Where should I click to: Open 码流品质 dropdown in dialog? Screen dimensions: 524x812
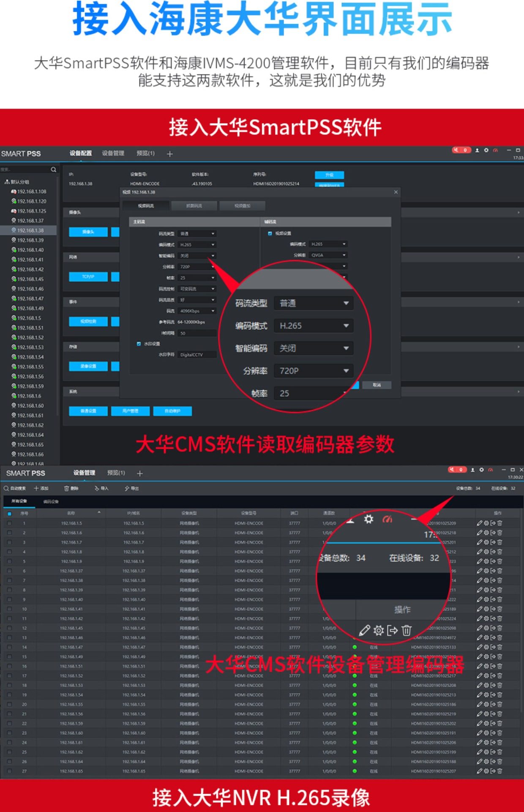197,300
